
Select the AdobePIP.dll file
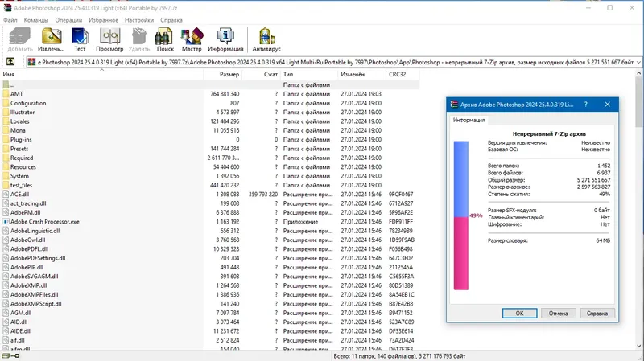click(210, 267)
